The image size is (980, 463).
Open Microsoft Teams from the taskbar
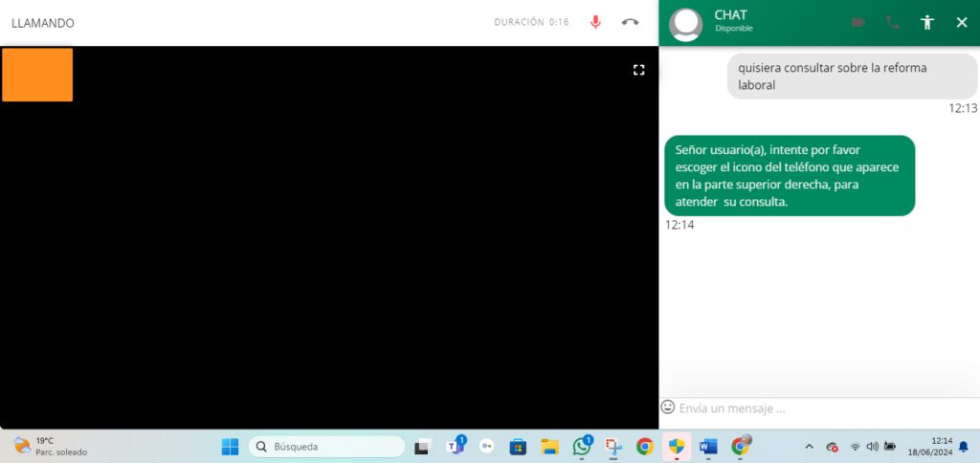[x=455, y=446]
